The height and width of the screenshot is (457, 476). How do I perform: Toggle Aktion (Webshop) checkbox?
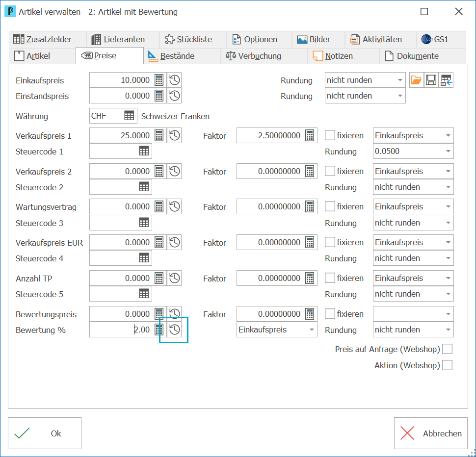(x=448, y=365)
